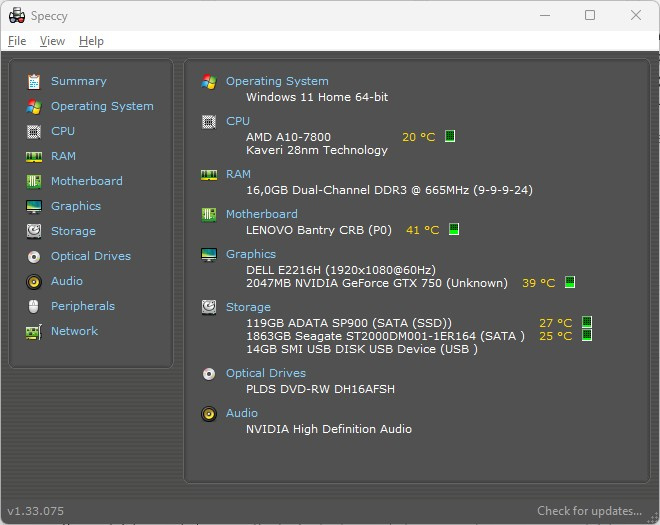660x525 pixels.
Task: Click Check for updates link
Action: click(589, 511)
